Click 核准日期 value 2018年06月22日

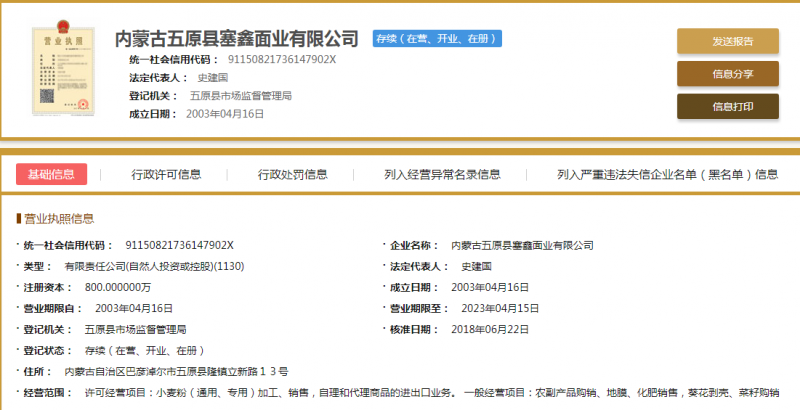click(x=490, y=330)
